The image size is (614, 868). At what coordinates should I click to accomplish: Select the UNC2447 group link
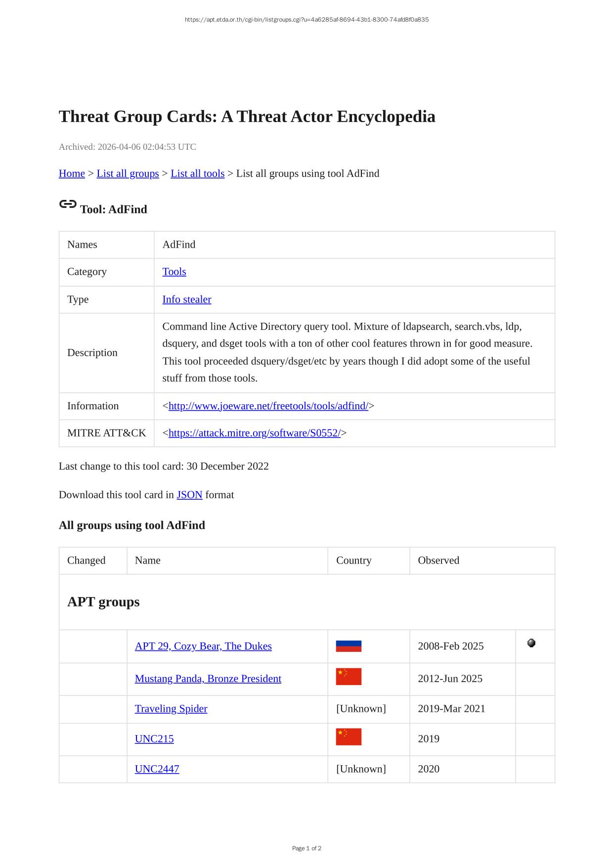157,769
